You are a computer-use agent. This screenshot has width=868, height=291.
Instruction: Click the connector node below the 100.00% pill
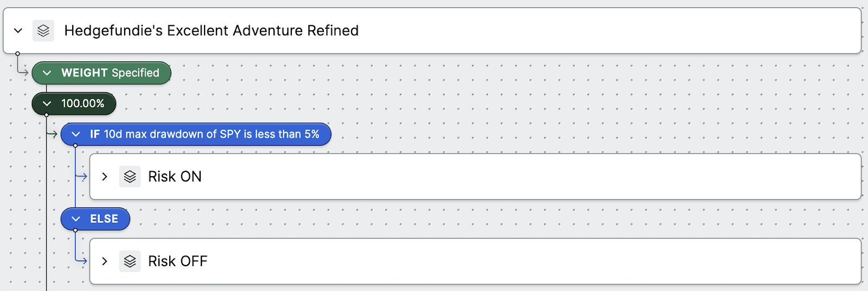[47, 115]
